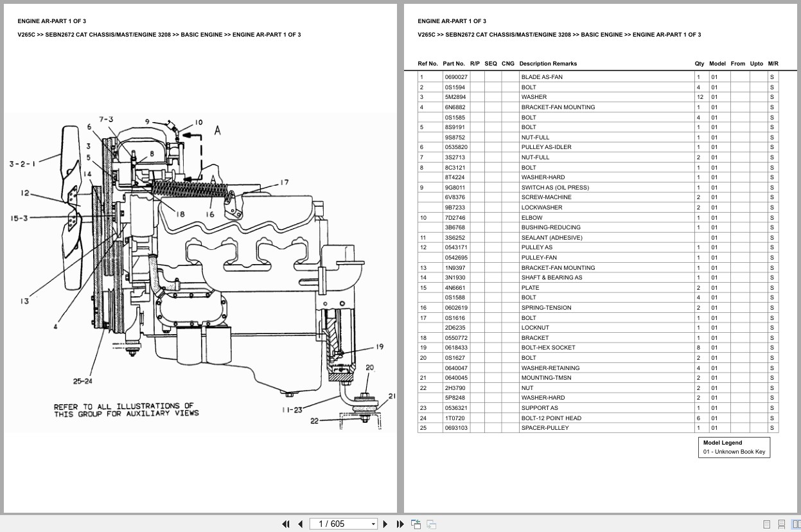Return to the previous view
The height and width of the screenshot is (532, 801).
click(x=416, y=524)
